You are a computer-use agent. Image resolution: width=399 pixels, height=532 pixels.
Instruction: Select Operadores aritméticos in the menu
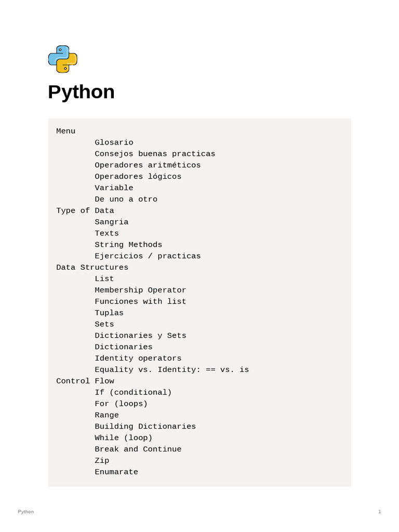tap(148, 165)
